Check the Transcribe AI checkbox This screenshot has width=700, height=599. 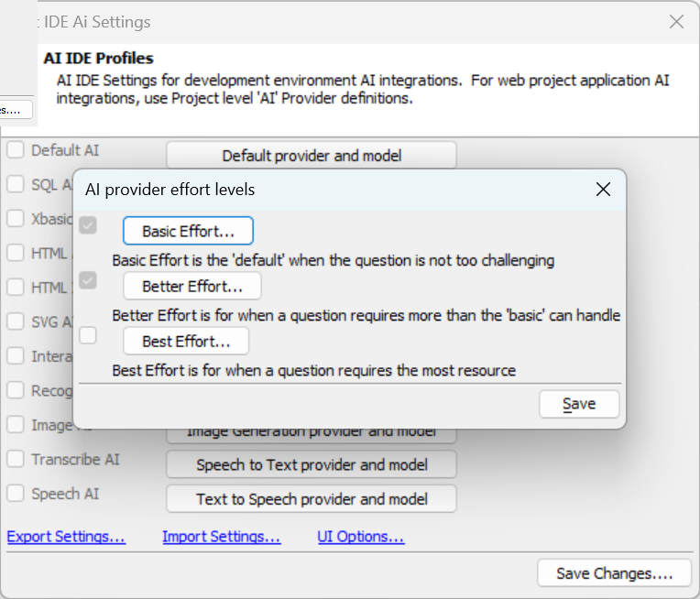(x=16, y=459)
